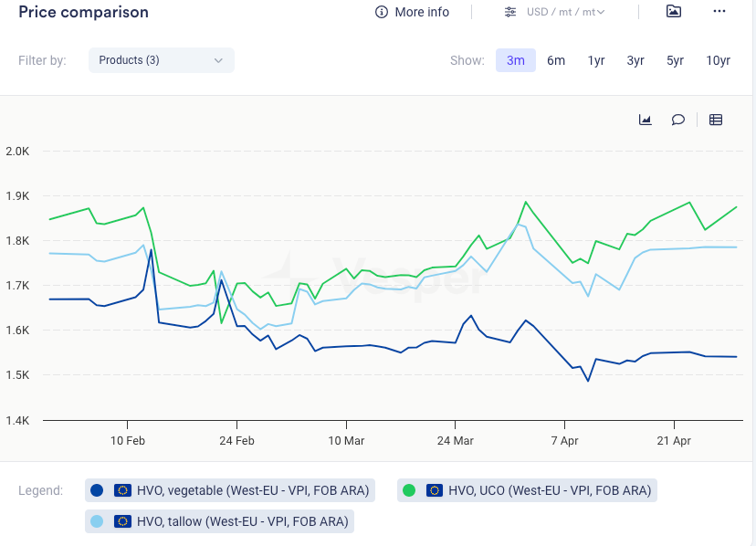Choose the 3yr range option
This screenshot has height=546, width=756.
(x=635, y=60)
